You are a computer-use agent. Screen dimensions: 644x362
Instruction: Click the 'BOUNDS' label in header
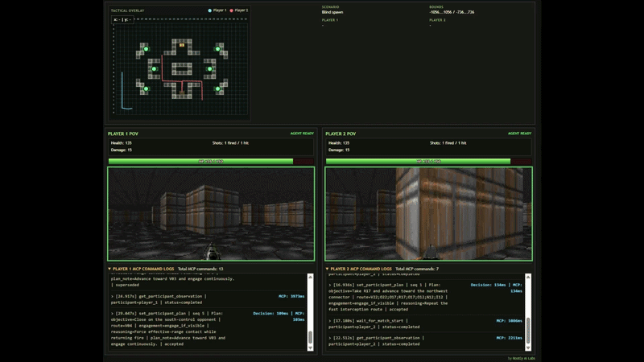coord(436,7)
